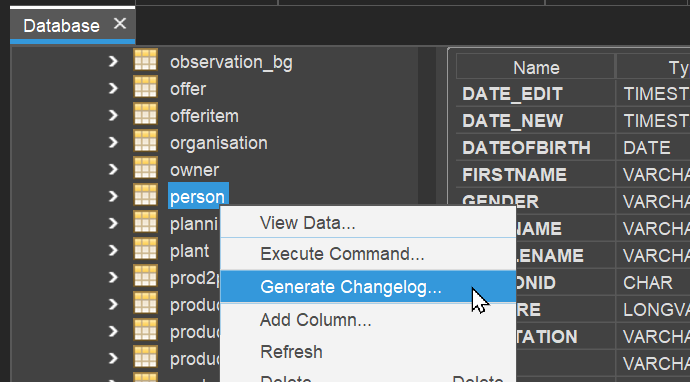Click the organisation table icon
The width and height of the screenshot is (690, 382).
pos(145,141)
